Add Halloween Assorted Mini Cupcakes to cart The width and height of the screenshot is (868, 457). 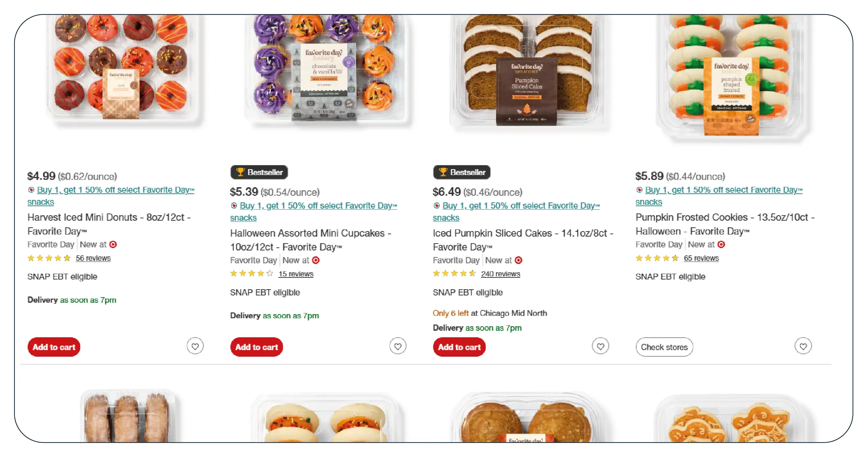[x=257, y=347]
